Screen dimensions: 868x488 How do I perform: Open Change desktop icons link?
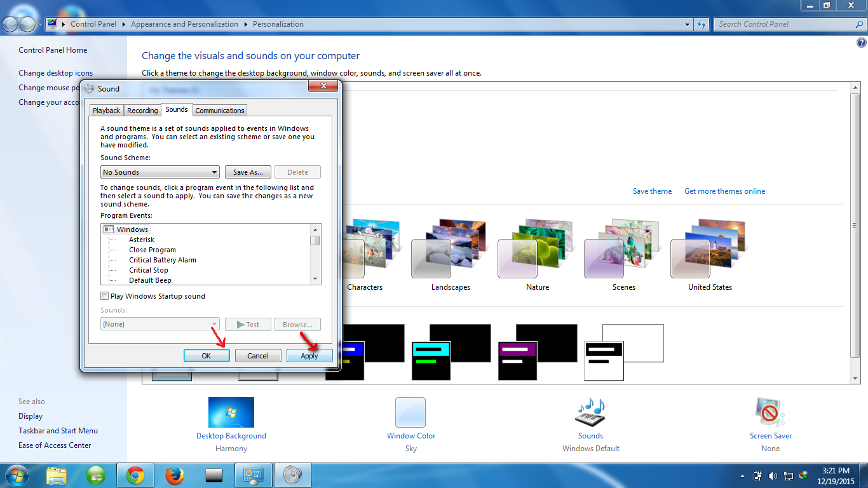55,73
